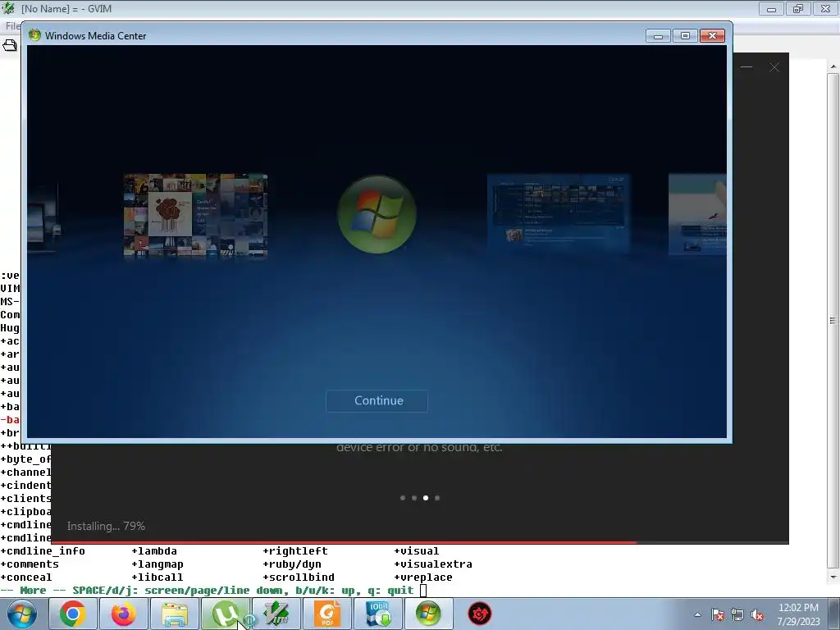
Task: Click the +lambda text in GVIM
Action: pos(154,550)
